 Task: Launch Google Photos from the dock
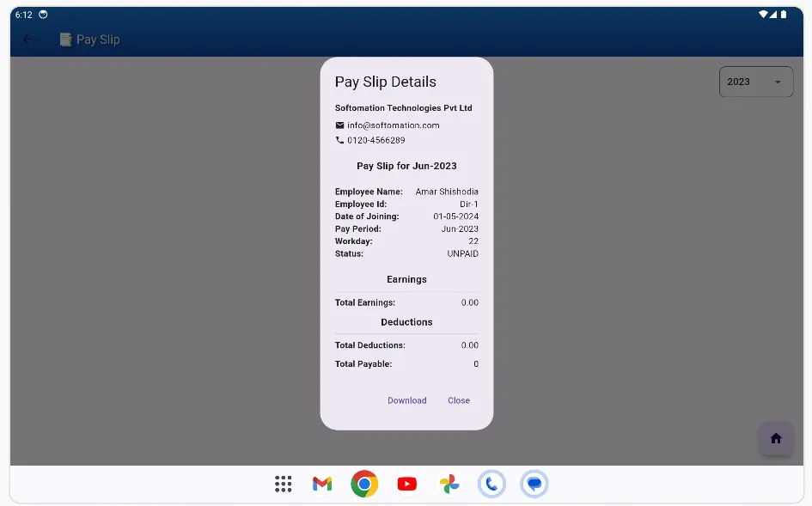coord(449,484)
